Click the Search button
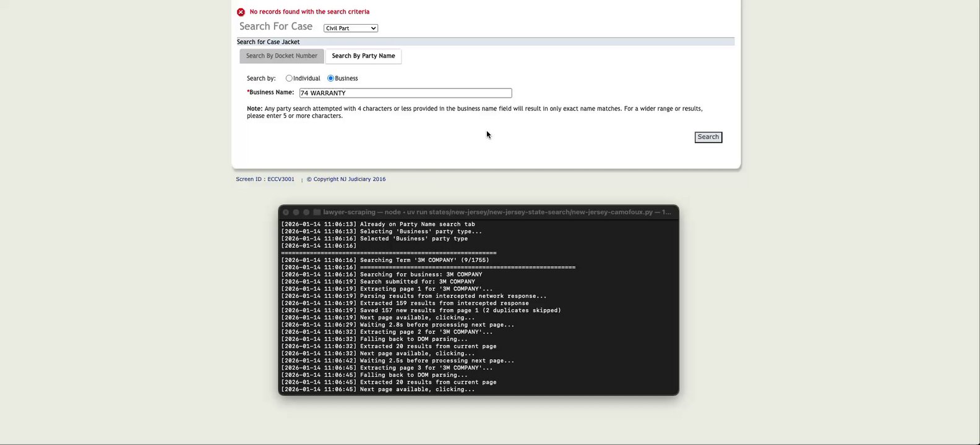Image resolution: width=980 pixels, height=445 pixels. coord(708,137)
